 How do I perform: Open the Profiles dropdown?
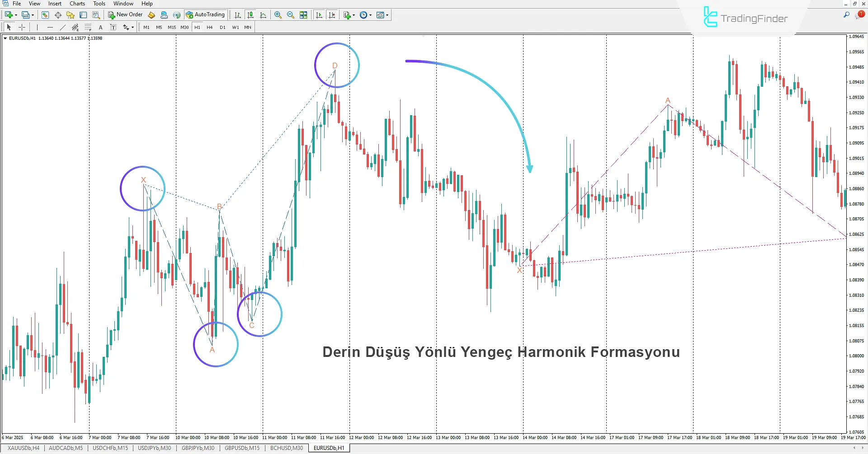pos(32,14)
